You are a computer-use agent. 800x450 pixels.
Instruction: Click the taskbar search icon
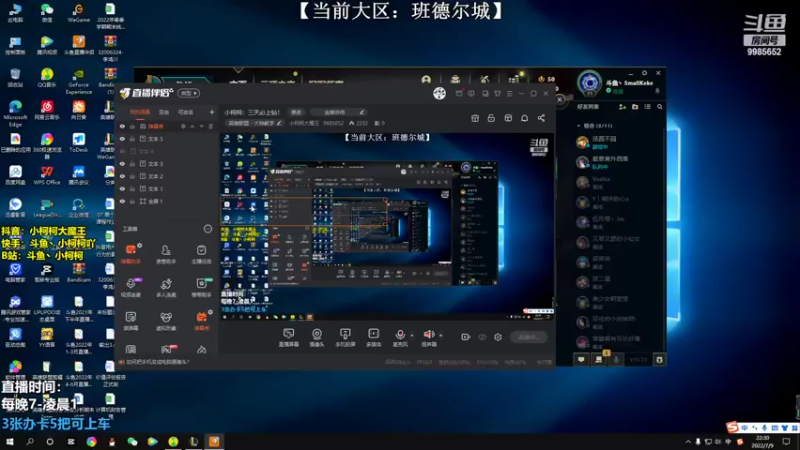click(30, 441)
